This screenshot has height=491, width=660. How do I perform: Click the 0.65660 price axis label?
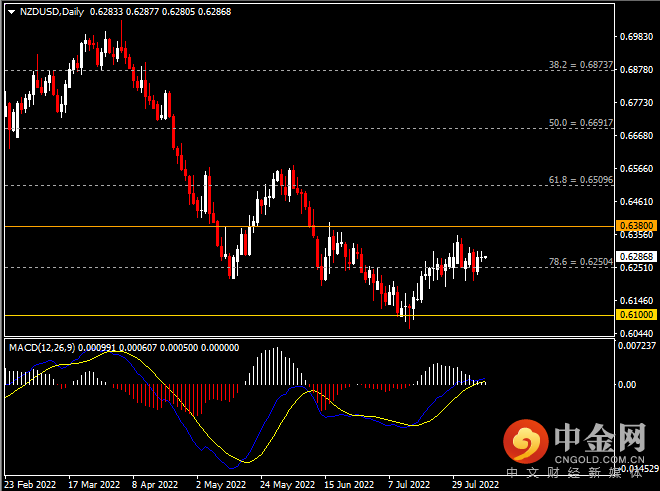tap(636, 169)
